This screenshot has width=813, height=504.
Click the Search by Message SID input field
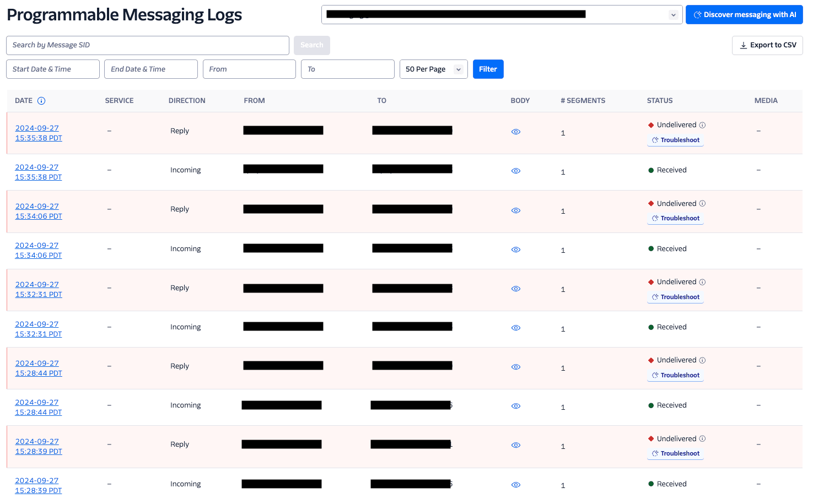[x=147, y=45]
